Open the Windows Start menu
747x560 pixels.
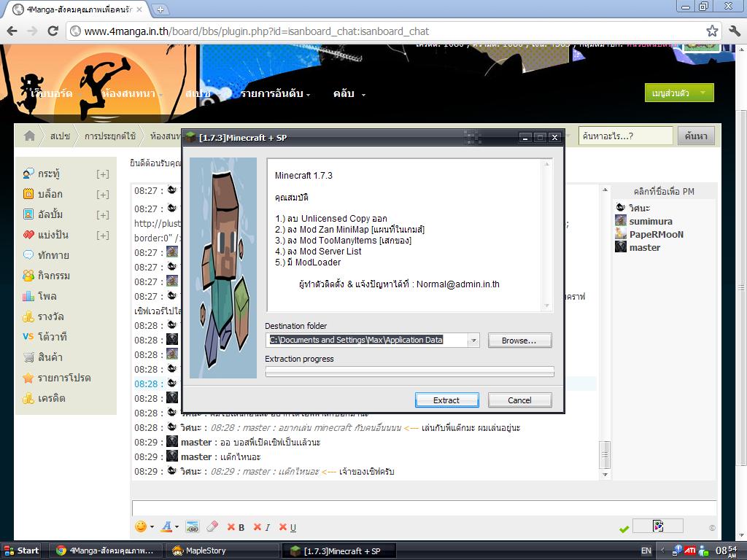point(21,551)
